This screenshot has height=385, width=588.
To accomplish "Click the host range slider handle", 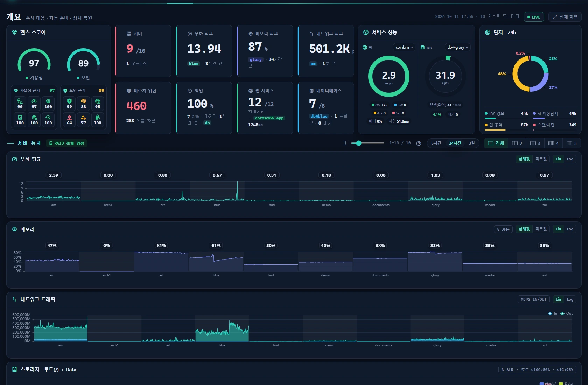I will 358,143.
